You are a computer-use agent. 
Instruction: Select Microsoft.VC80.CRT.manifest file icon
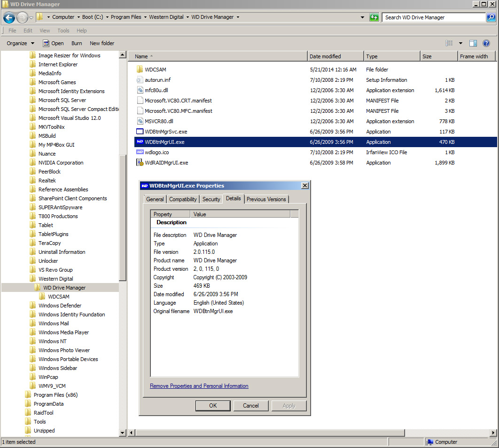140,101
